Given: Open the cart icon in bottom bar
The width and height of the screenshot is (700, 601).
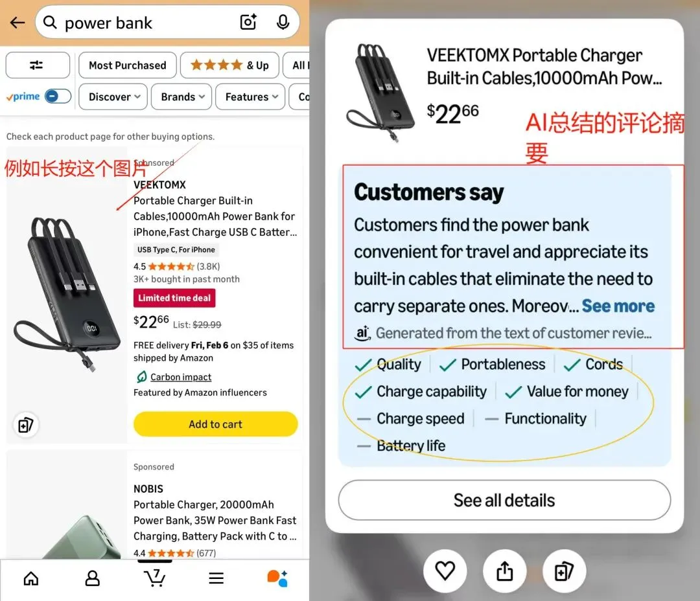Looking at the screenshot, I should 154,576.
